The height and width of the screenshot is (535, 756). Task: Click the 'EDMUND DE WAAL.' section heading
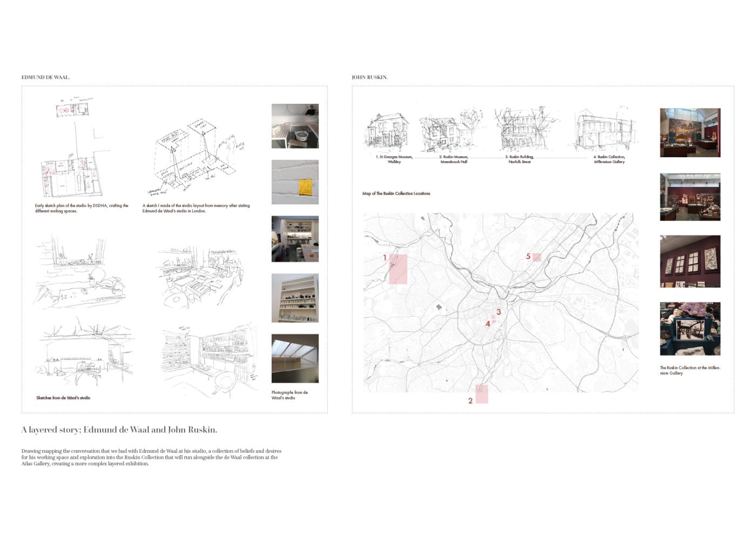tap(45, 77)
